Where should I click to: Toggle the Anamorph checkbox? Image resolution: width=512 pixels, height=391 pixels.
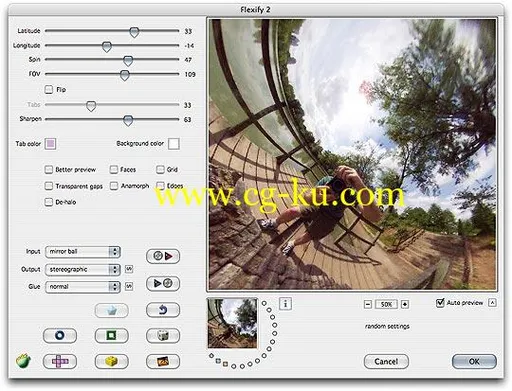tap(114, 186)
